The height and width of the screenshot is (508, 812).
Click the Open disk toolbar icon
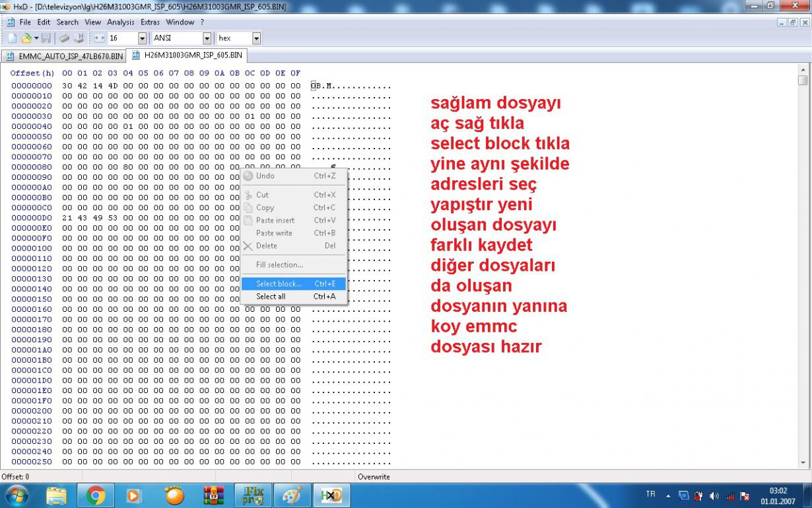click(79, 38)
